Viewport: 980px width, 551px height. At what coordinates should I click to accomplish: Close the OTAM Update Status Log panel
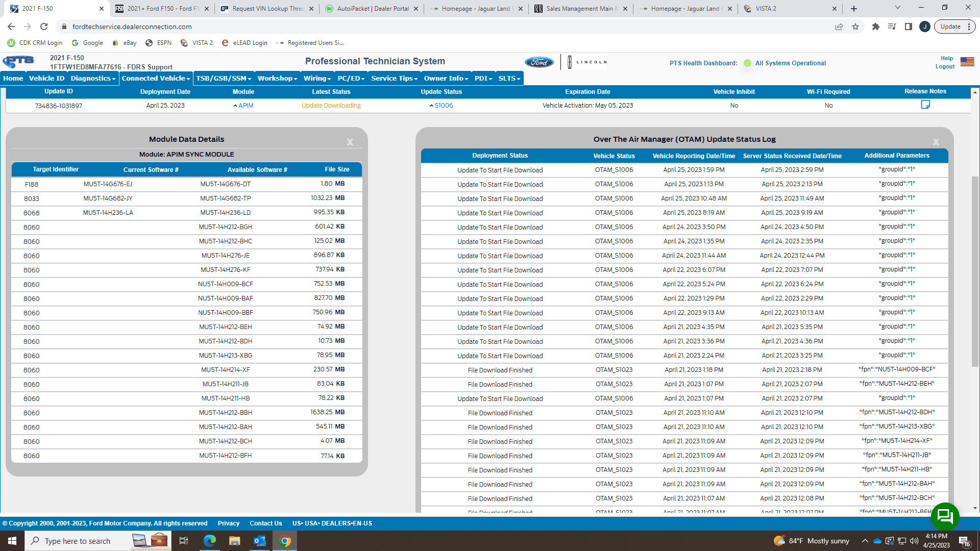tap(936, 142)
